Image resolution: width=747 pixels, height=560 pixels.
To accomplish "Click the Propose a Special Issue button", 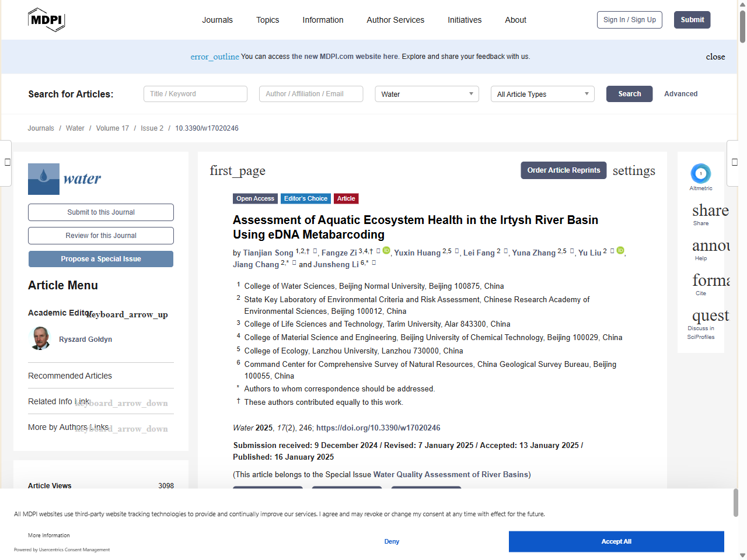I will [100, 258].
